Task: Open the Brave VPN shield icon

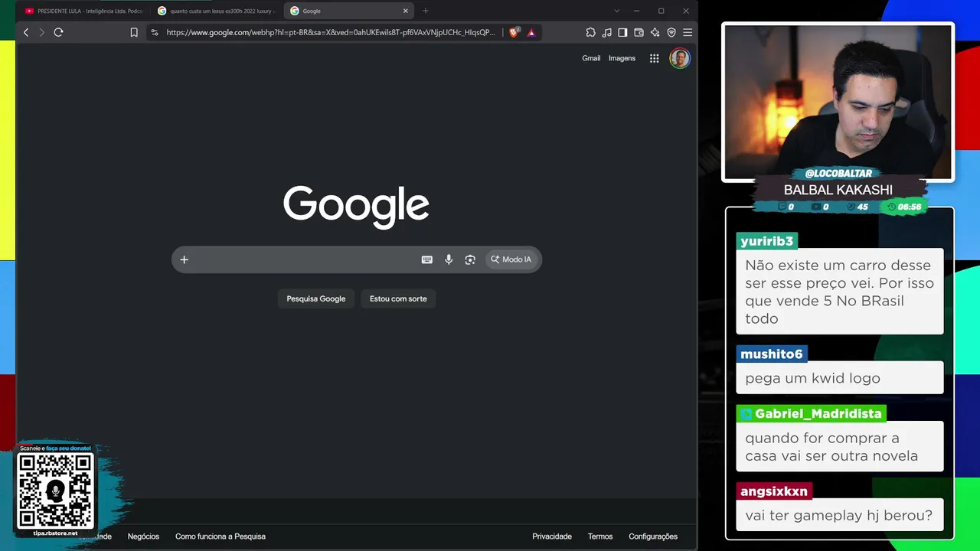Action: [671, 32]
